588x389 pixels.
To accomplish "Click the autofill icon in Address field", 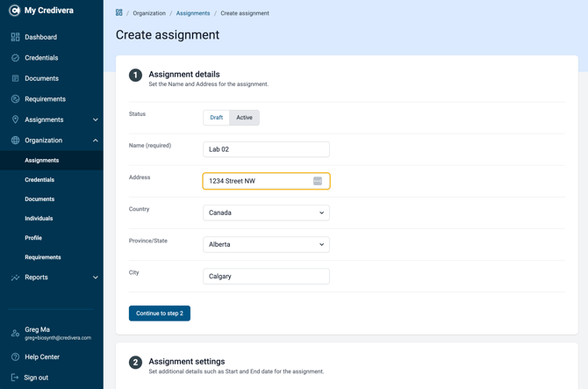I will point(317,181).
